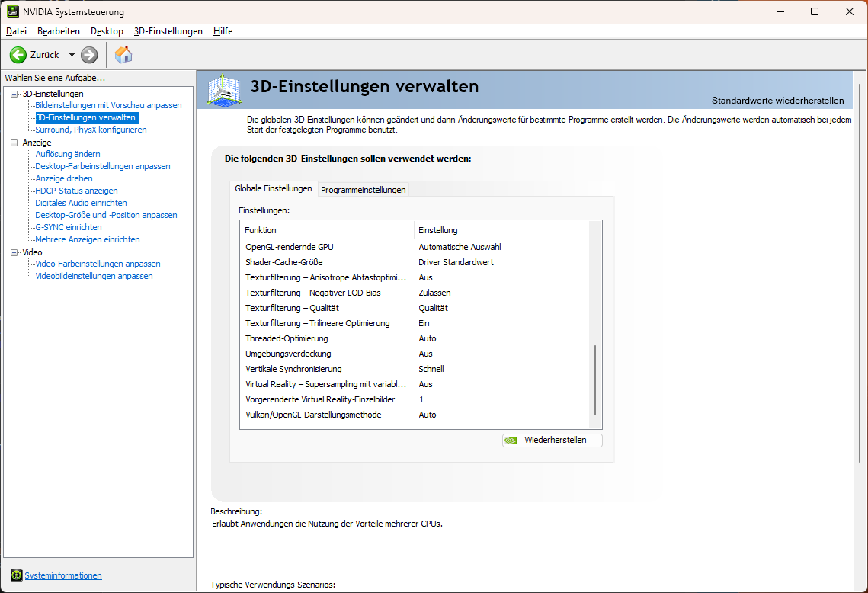Image resolution: width=868 pixels, height=593 pixels.
Task: Open Auflösung ändern
Action: tap(68, 154)
